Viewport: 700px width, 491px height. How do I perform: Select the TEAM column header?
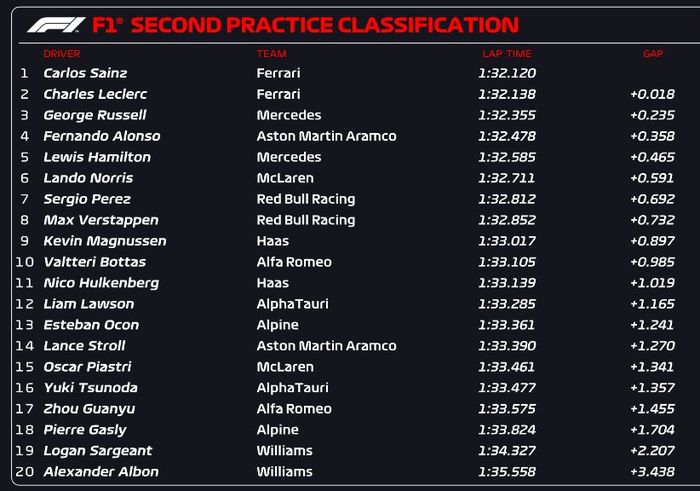click(x=271, y=54)
